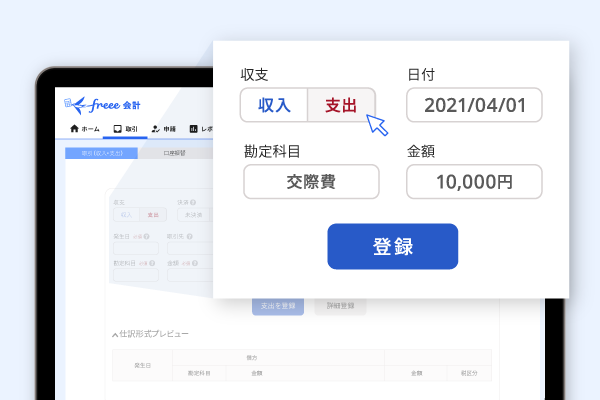Select 支出 in the enlarged 収支 toggle
The image size is (600, 400).
point(341,105)
